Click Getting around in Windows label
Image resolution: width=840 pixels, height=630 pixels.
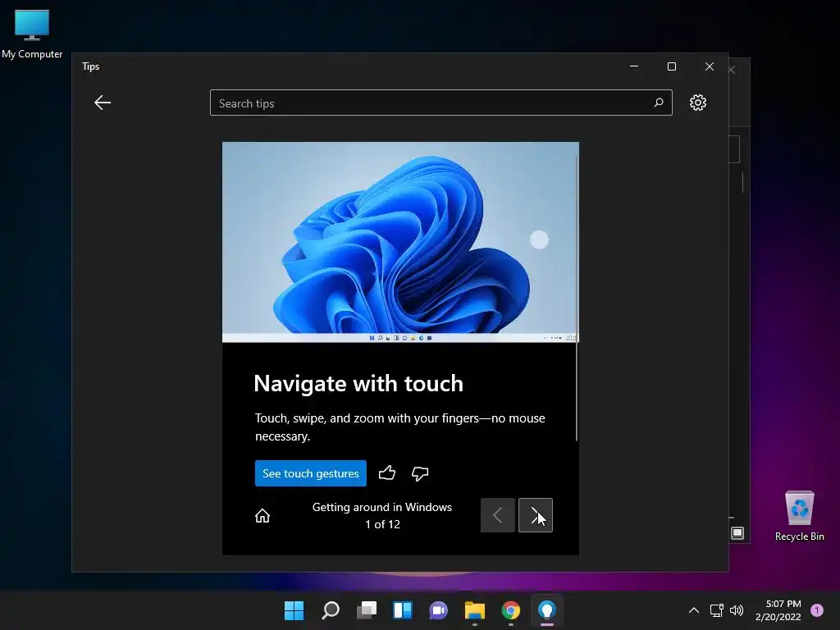coord(382,507)
